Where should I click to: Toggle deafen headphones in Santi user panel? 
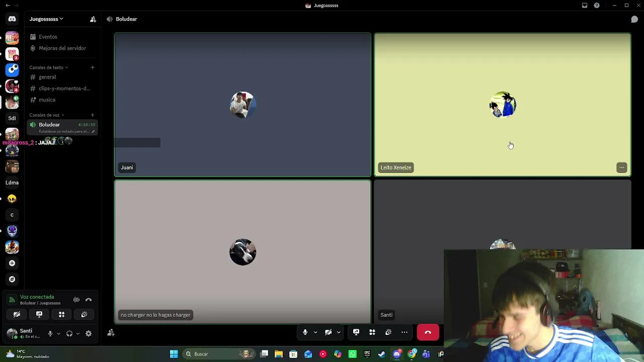pyautogui.click(x=69, y=333)
